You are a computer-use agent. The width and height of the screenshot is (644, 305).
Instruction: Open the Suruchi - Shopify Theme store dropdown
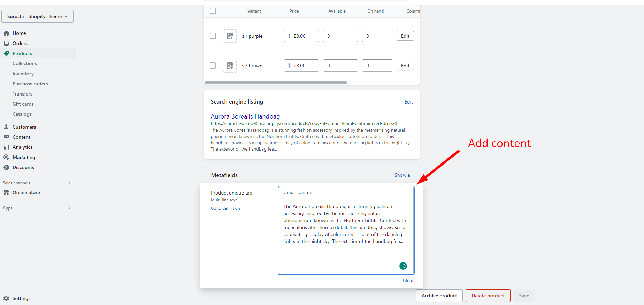click(x=37, y=16)
